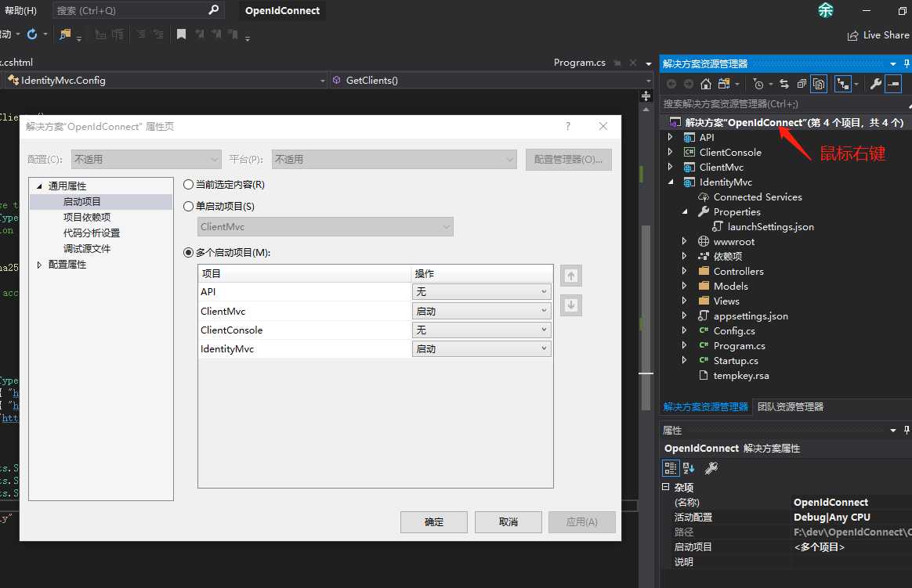Click the search magnifier icon in the title bar

coord(213,10)
